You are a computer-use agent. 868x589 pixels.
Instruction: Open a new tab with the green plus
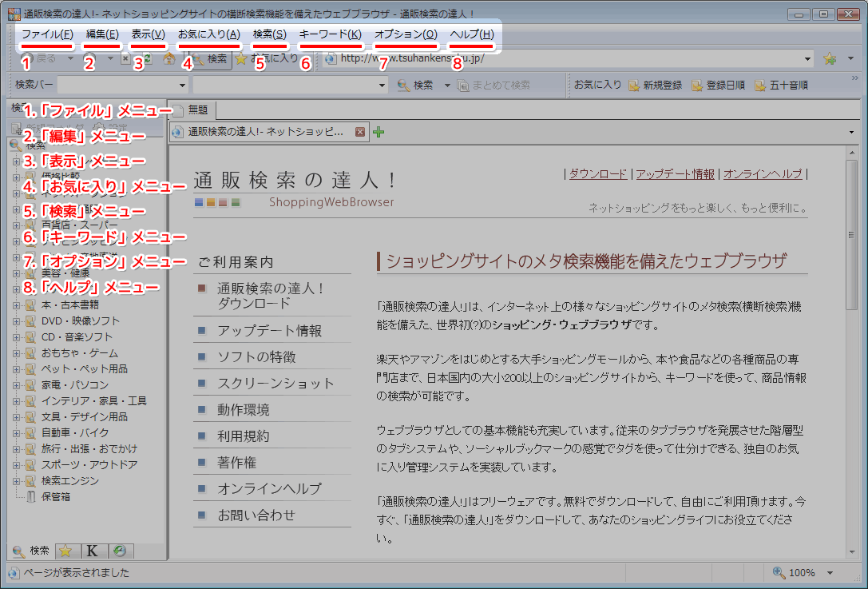(379, 132)
